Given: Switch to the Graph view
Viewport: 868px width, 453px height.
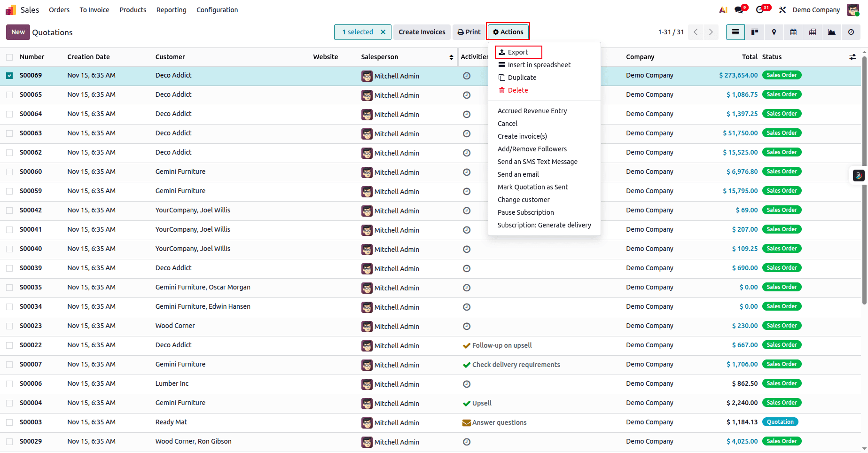Looking at the screenshot, I should click(x=831, y=32).
